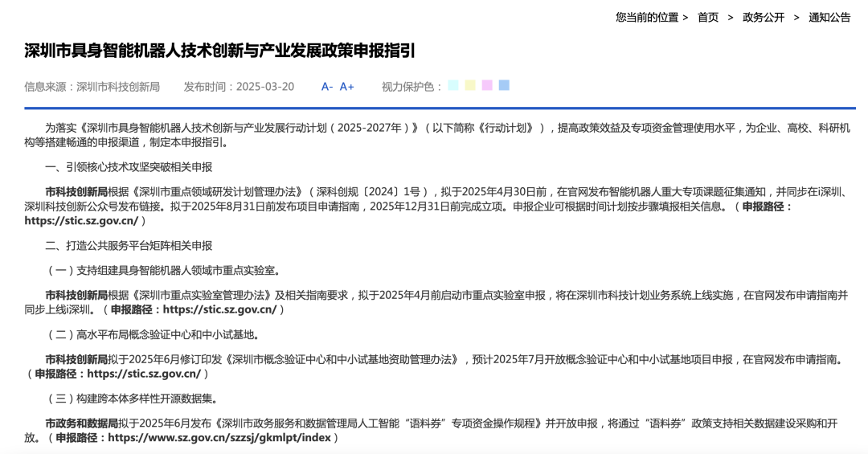Increase font size with A+ button

(346, 86)
